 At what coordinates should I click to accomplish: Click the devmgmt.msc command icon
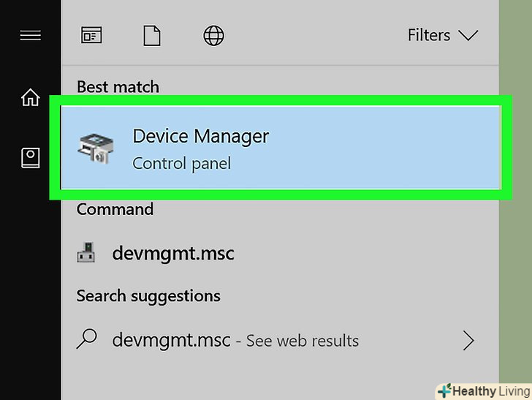click(x=86, y=254)
